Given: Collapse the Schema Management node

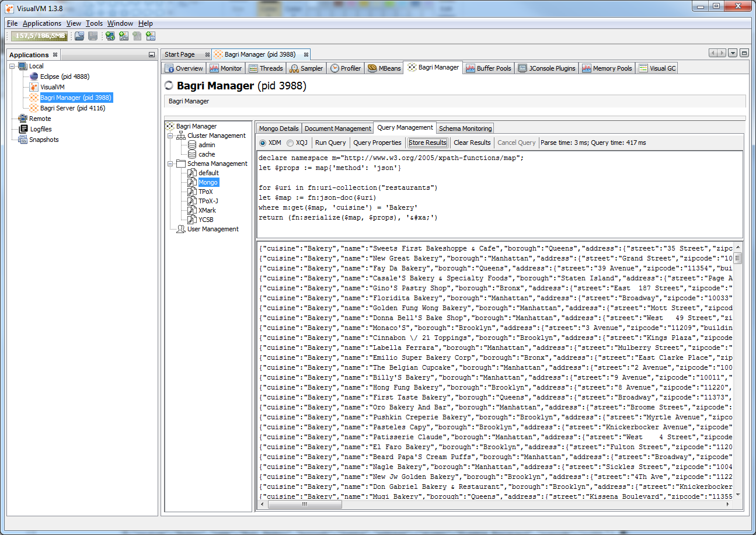Looking at the screenshot, I should click(170, 164).
